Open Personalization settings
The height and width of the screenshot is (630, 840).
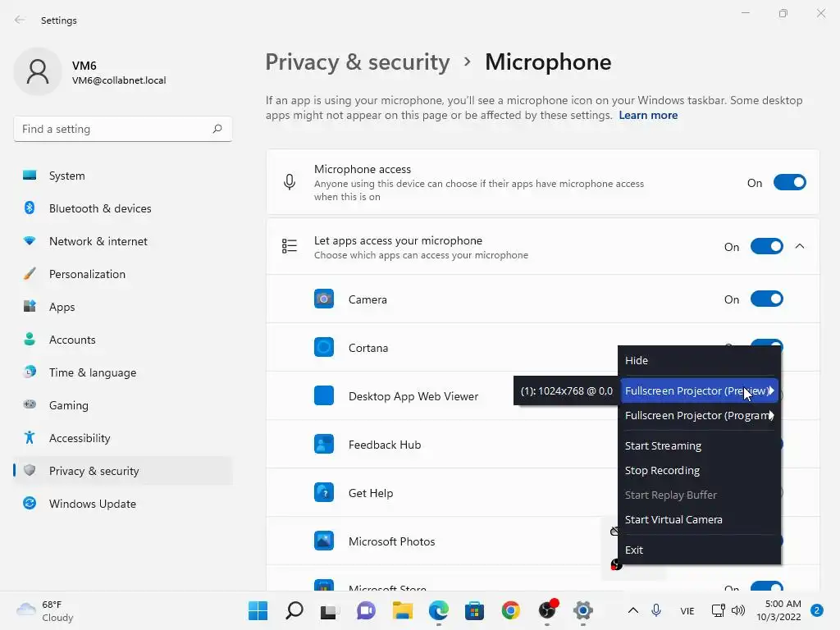coord(123,274)
